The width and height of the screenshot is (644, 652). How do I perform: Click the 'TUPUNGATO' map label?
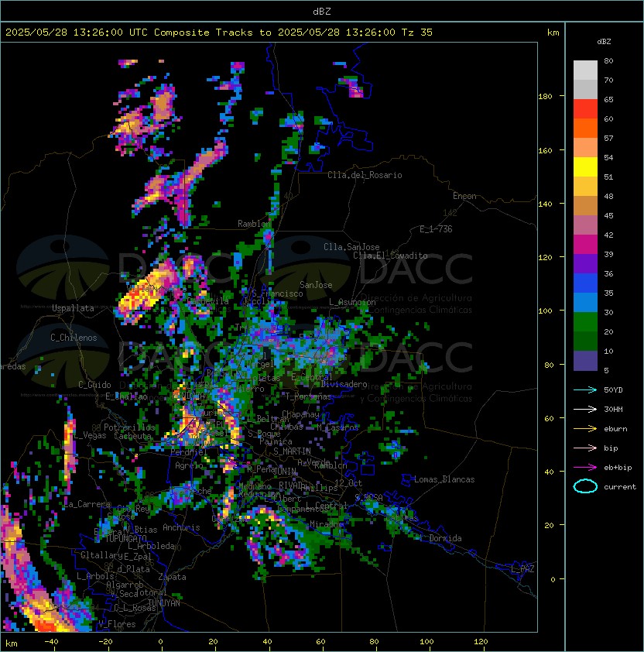pyautogui.click(x=126, y=539)
